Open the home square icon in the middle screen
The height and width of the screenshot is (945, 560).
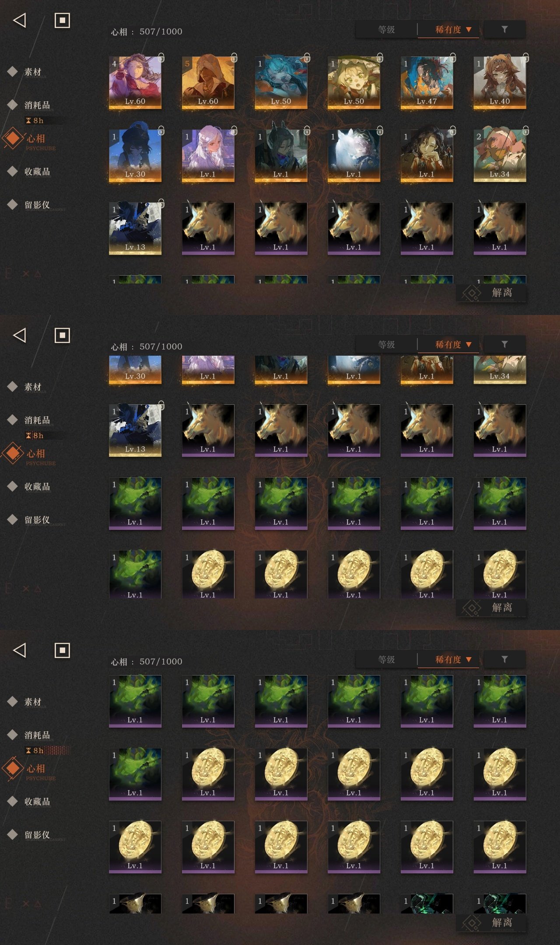[x=62, y=335]
